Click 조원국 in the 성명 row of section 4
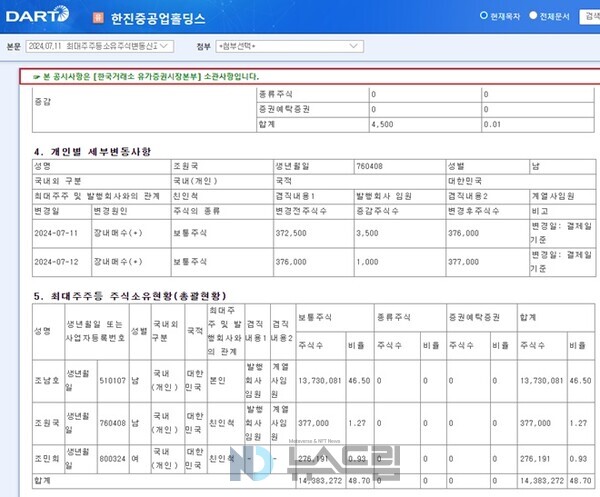This screenshot has width=600, height=497. pyautogui.click(x=186, y=166)
